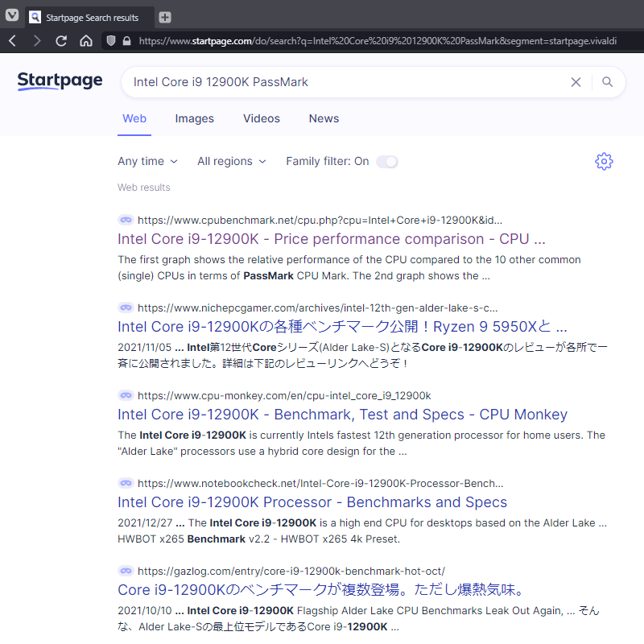The width and height of the screenshot is (644, 644).
Task: Open a new browser tab with the plus button
Action: [x=166, y=16]
